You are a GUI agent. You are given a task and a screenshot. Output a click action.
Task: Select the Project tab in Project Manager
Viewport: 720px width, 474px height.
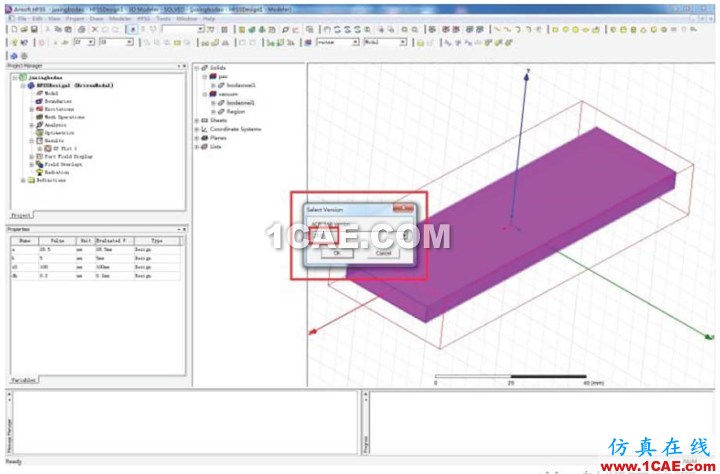click(x=21, y=215)
